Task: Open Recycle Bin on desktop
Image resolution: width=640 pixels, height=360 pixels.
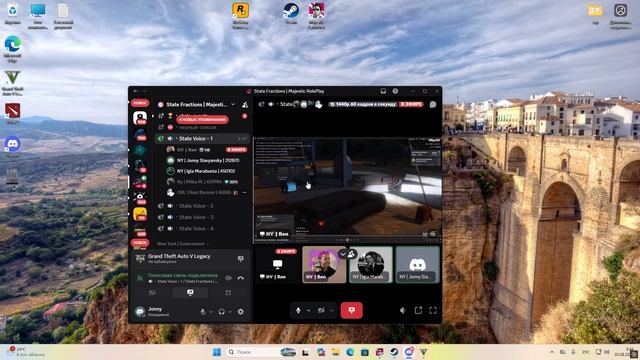Action: [x=13, y=13]
